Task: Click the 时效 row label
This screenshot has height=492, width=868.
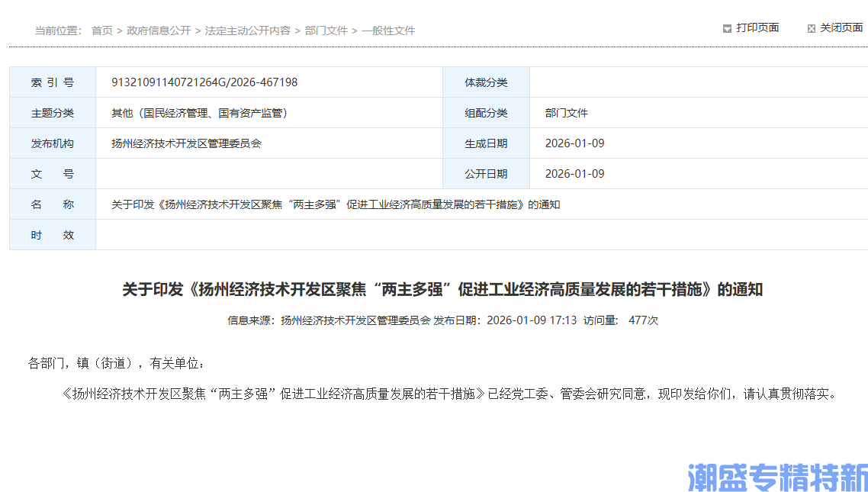Action: (x=52, y=235)
